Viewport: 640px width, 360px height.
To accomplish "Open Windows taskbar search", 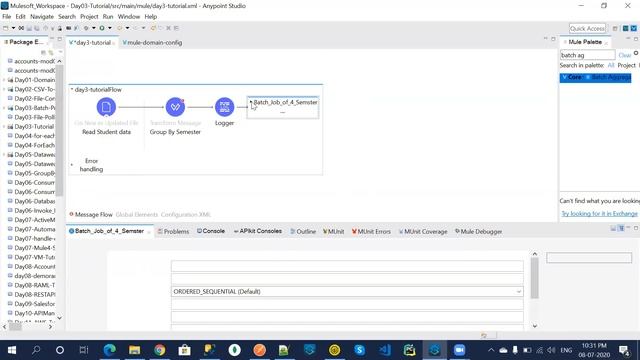I will click(x=36, y=350).
